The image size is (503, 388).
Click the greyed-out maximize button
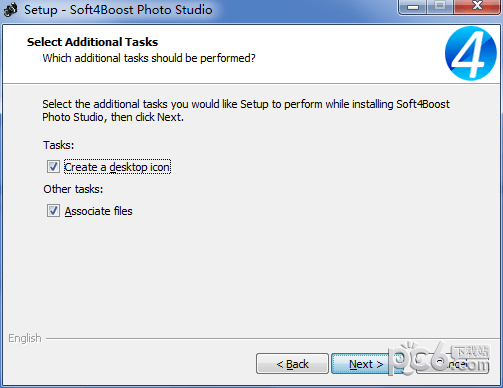[x=440, y=6]
